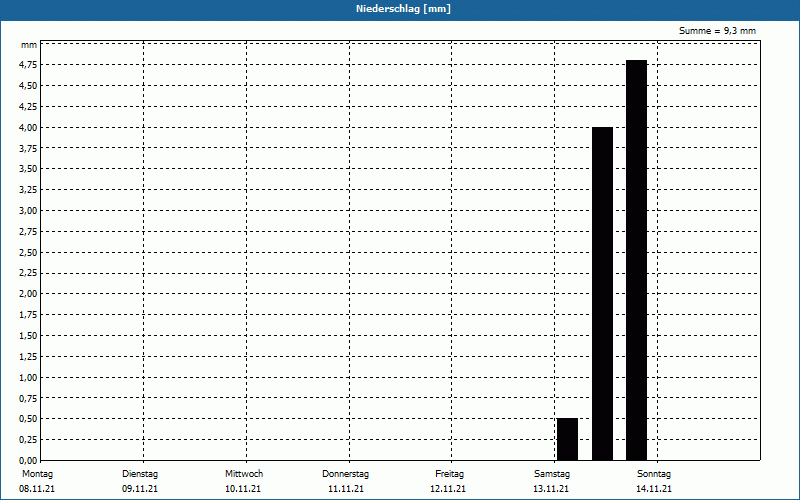Click the bar reaching 4,00 mm

point(602,294)
